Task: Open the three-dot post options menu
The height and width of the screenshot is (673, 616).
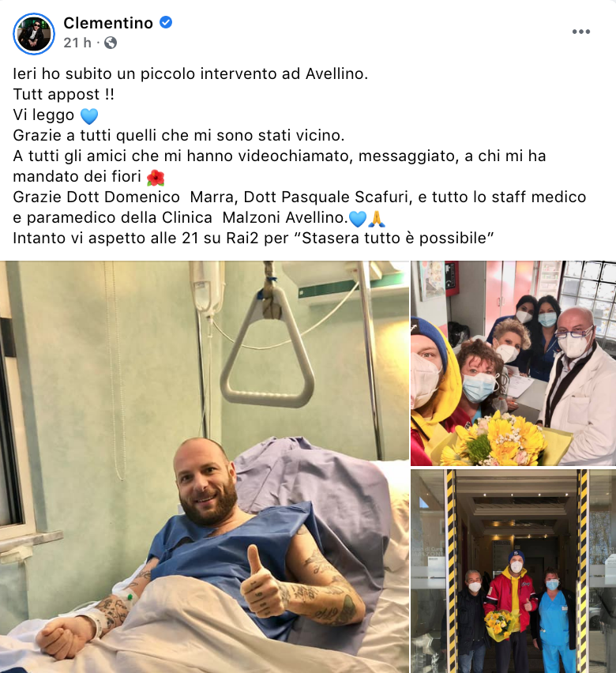Action: [580, 32]
